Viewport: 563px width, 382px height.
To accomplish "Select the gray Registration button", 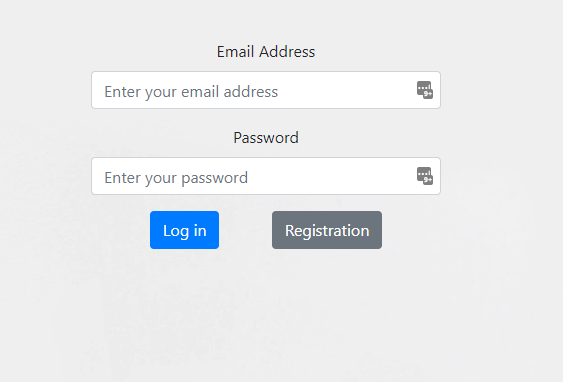I will pos(327,230).
